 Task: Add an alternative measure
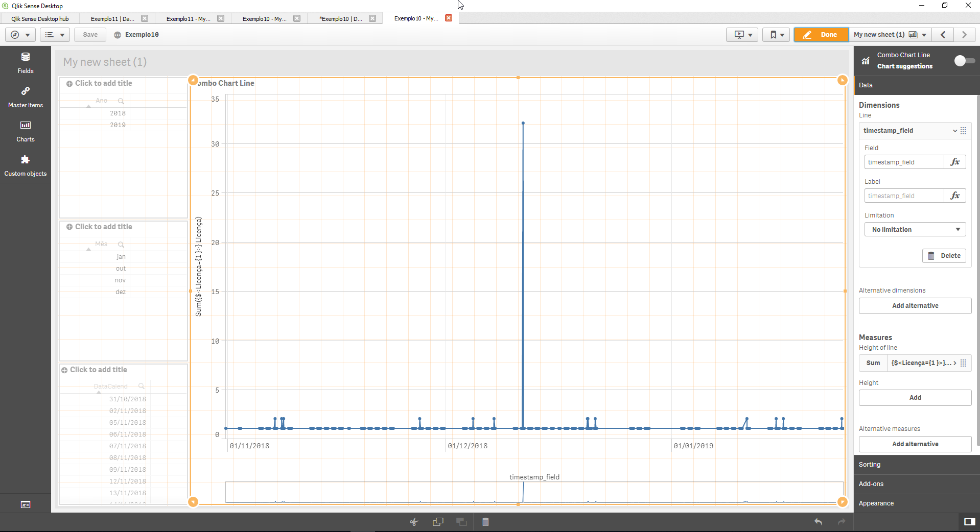(x=915, y=444)
